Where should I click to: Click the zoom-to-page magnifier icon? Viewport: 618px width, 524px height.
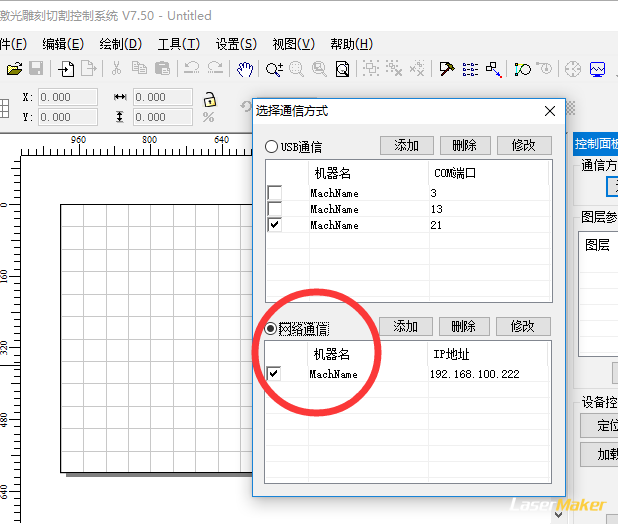tap(342, 69)
